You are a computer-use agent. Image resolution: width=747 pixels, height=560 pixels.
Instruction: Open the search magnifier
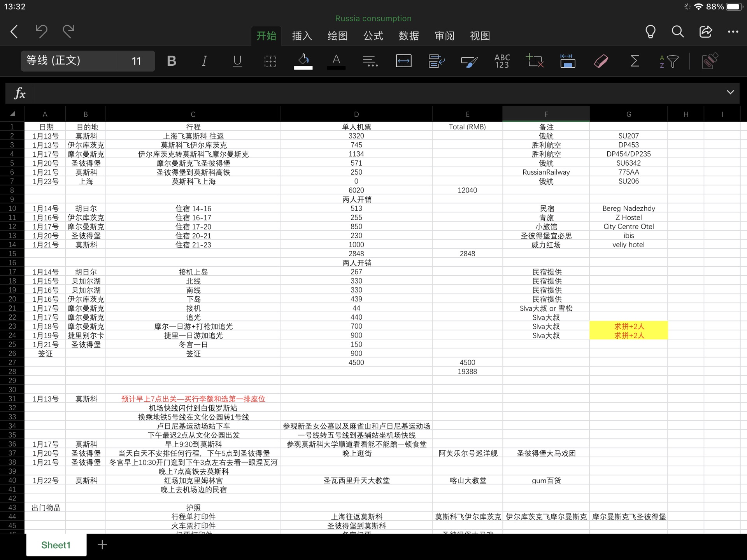coord(678,31)
